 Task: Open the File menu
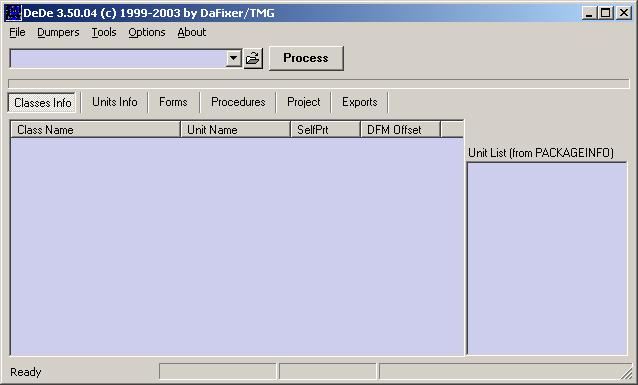(x=17, y=32)
